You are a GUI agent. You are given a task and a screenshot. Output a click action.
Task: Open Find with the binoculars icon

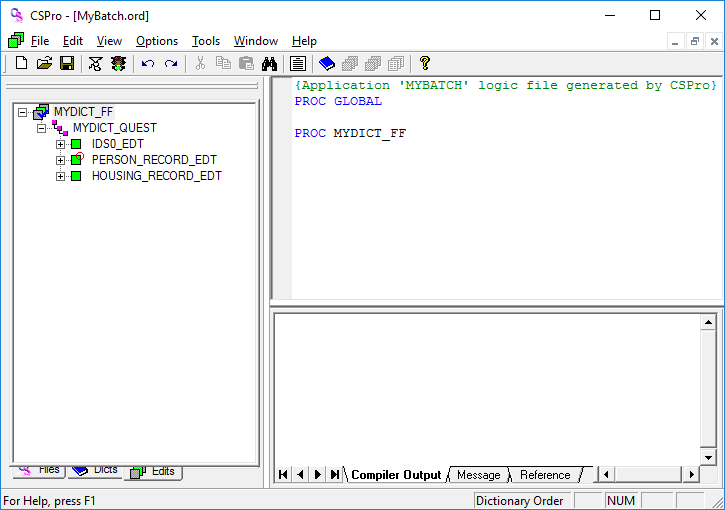pos(269,63)
